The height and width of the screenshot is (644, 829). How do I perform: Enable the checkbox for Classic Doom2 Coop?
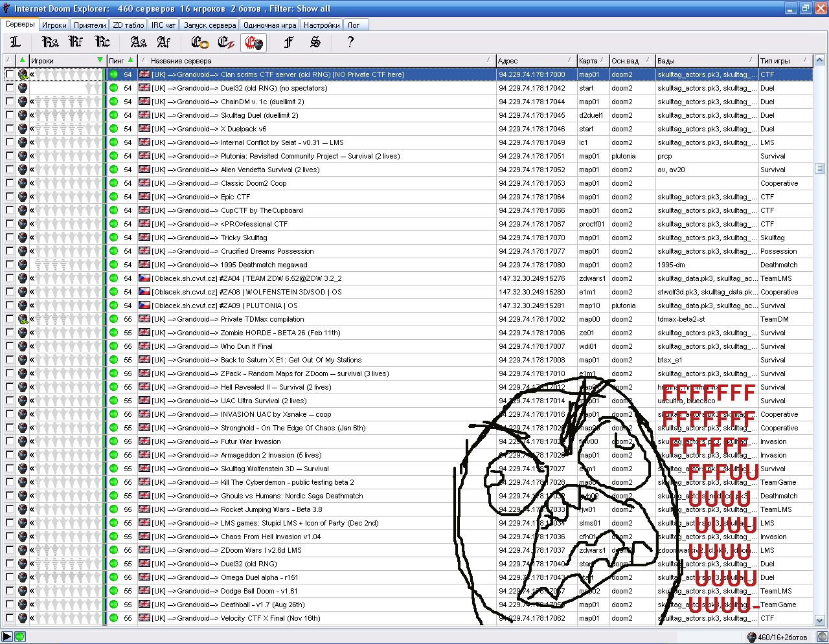(10, 183)
